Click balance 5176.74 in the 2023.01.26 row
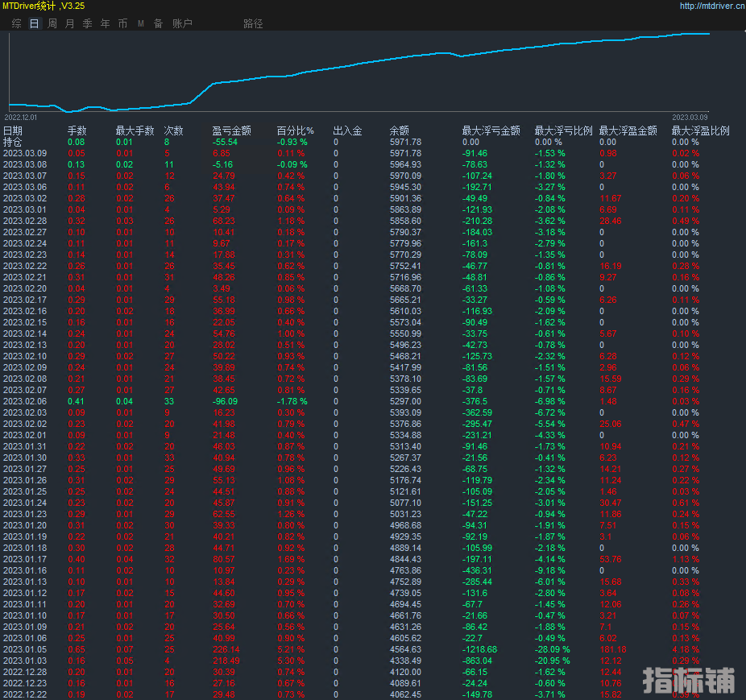Viewport: 746px width, 700px height. [405, 481]
